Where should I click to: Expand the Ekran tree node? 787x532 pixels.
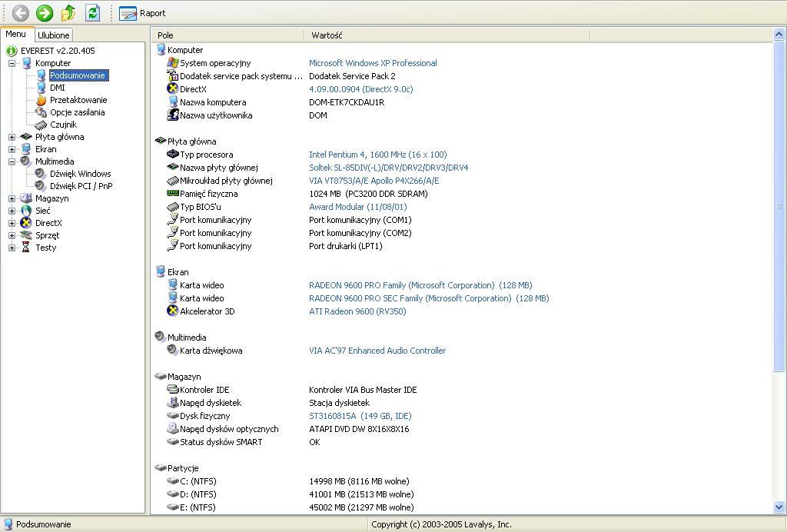(12, 149)
